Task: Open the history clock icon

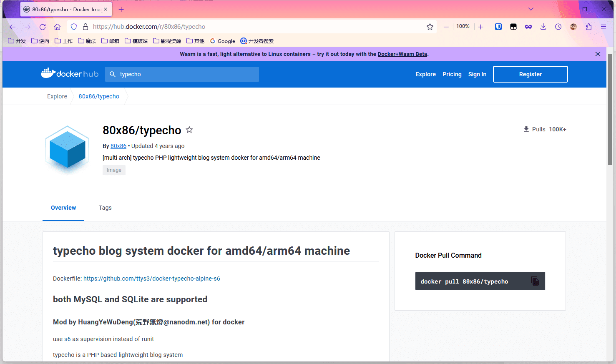Action: (558, 27)
